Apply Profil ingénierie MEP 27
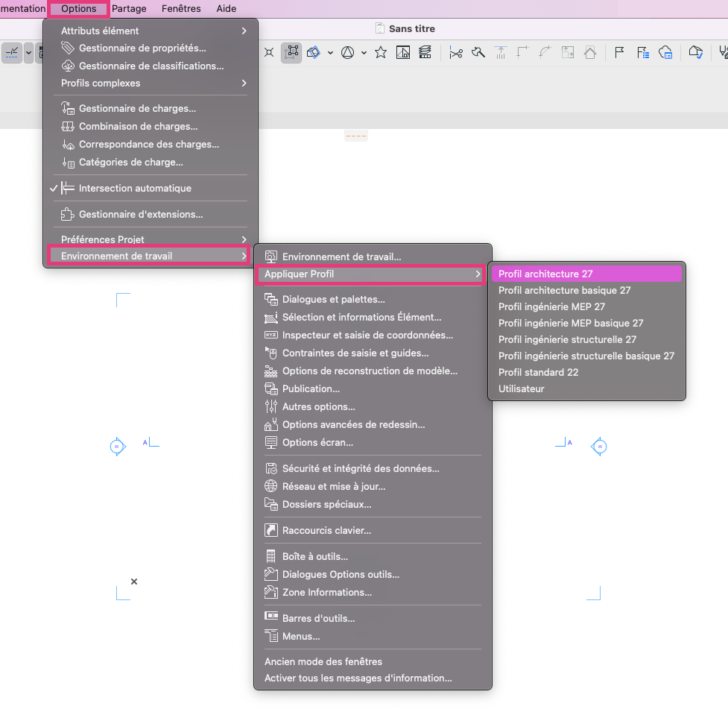The width and height of the screenshot is (728, 715). [x=587, y=306]
